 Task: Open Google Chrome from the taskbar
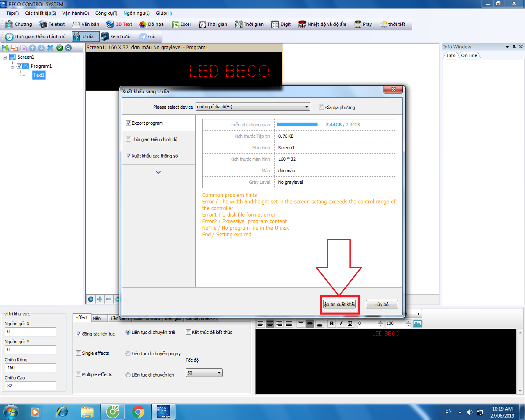[x=138, y=411]
